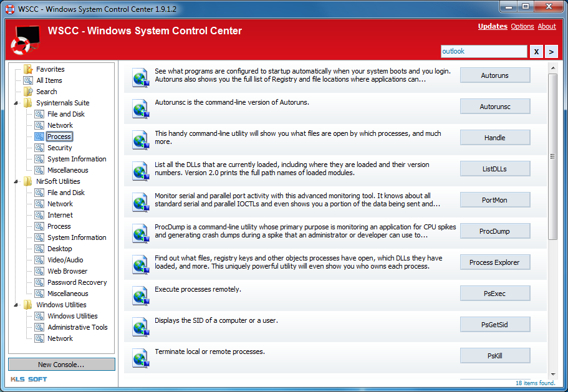Click the Handle utility icon
This screenshot has width=568, height=392.
[x=140, y=140]
